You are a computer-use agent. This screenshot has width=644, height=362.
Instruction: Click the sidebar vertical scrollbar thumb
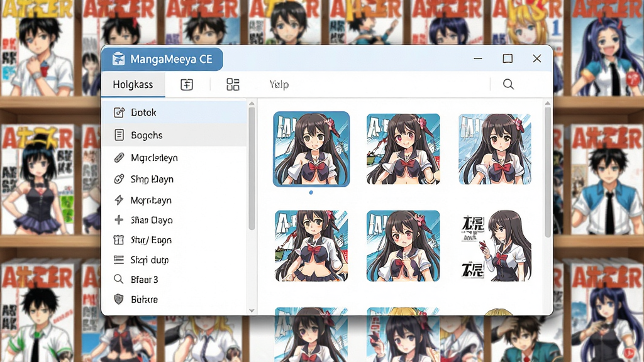pyautogui.click(x=252, y=168)
